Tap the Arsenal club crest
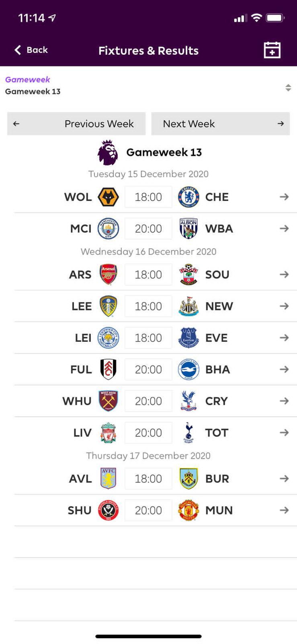This screenshot has height=644, width=297. (x=108, y=275)
